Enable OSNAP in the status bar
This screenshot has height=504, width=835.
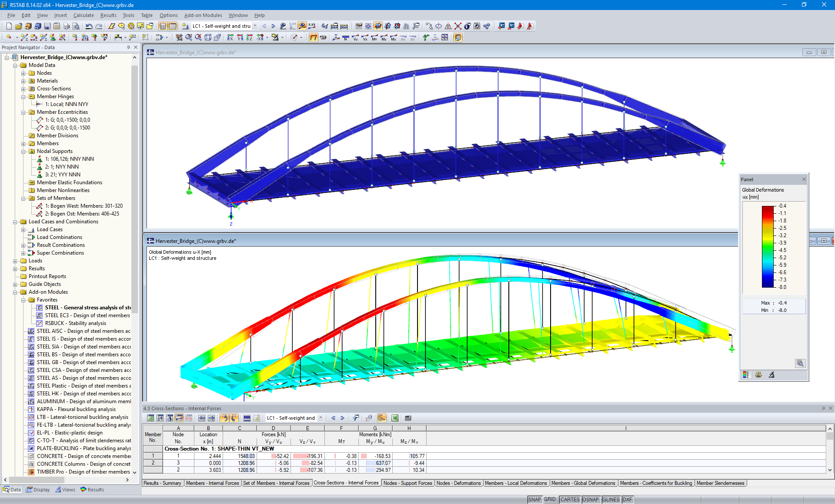click(x=591, y=499)
